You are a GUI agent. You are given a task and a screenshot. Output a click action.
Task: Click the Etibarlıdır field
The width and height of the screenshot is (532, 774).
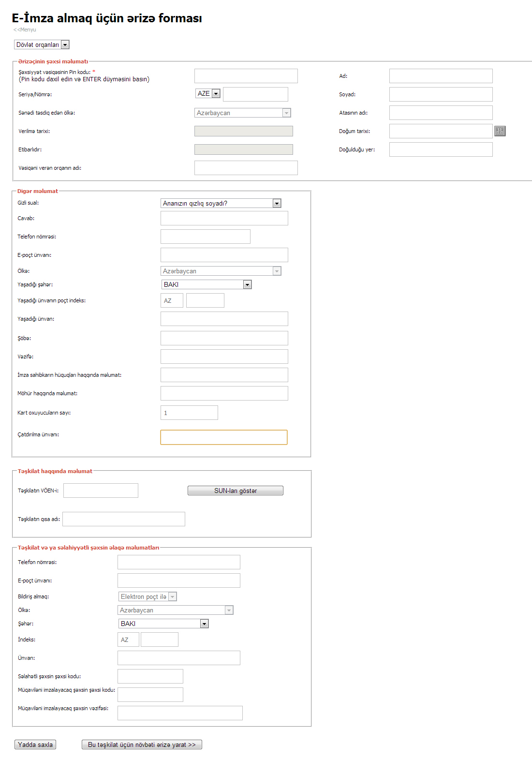point(244,149)
